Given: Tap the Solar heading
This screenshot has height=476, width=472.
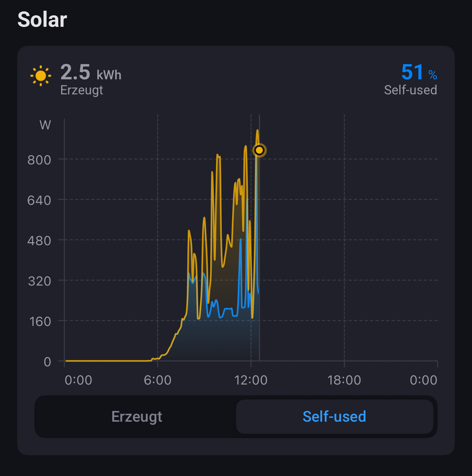Looking at the screenshot, I should (42, 19).
